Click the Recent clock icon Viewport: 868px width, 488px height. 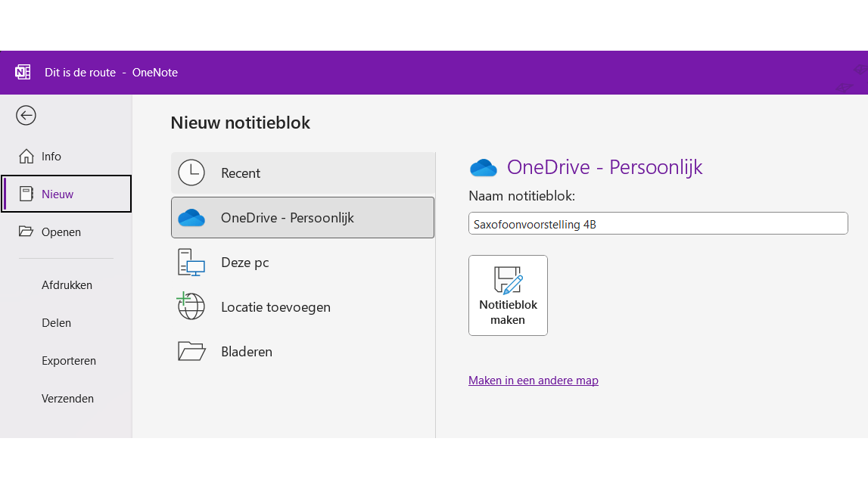click(x=191, y=173)
